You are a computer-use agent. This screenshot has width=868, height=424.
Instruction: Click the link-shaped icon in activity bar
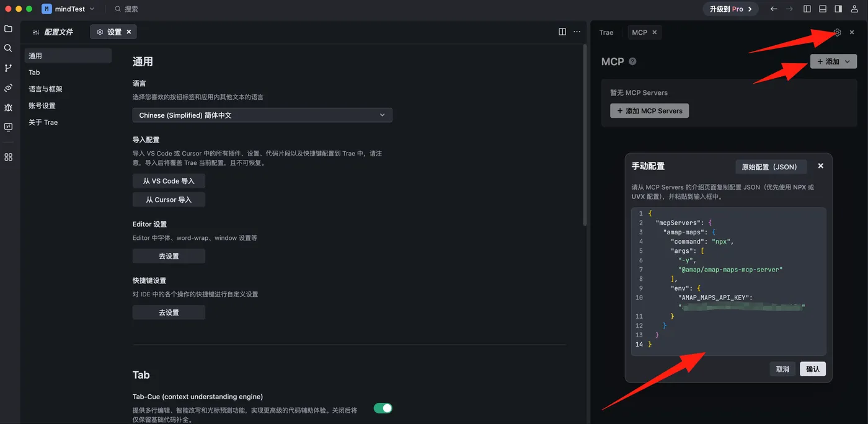click(8, 88)
